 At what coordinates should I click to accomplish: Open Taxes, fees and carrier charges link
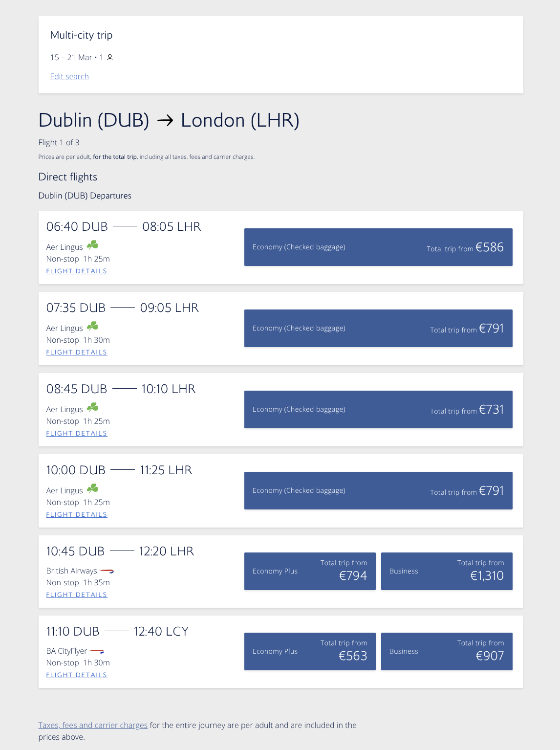point(93,725)
